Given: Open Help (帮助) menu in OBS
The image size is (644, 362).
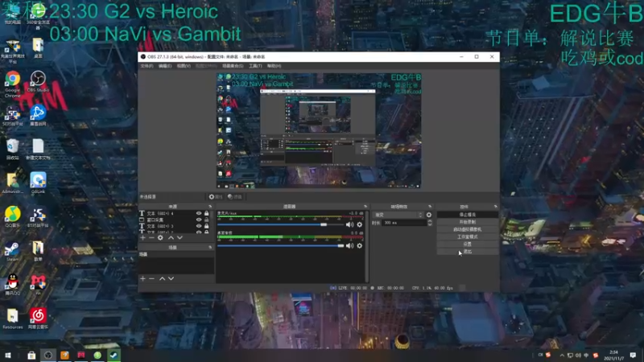Looking at the screenshot, I should [x=274, y=66].
